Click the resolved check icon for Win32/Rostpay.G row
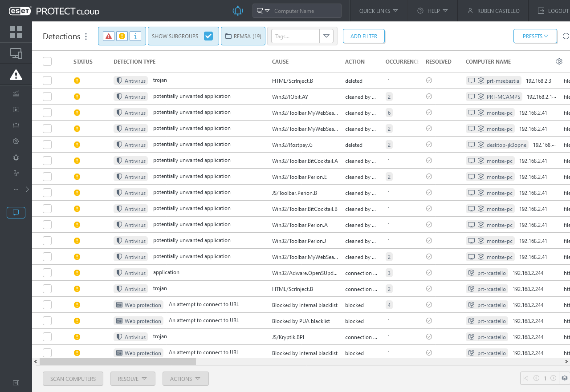This screenshot has height=392, width=570. pos(429,145)
